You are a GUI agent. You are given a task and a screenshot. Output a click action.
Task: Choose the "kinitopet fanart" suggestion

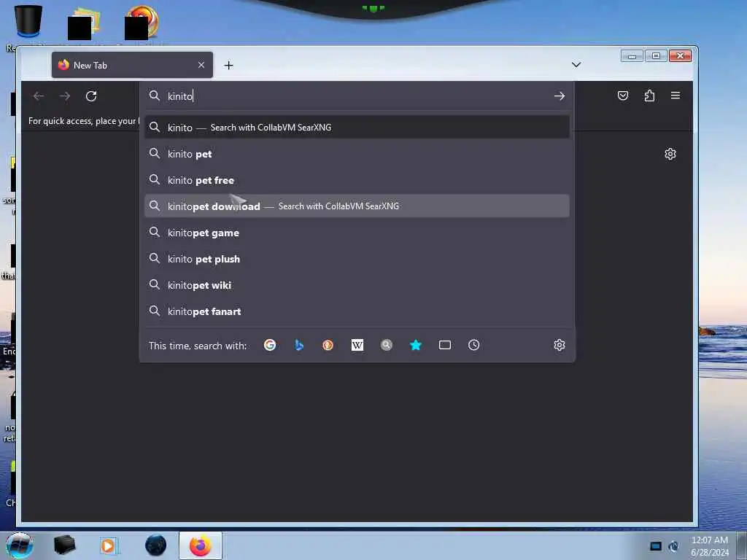pos(357,311)
